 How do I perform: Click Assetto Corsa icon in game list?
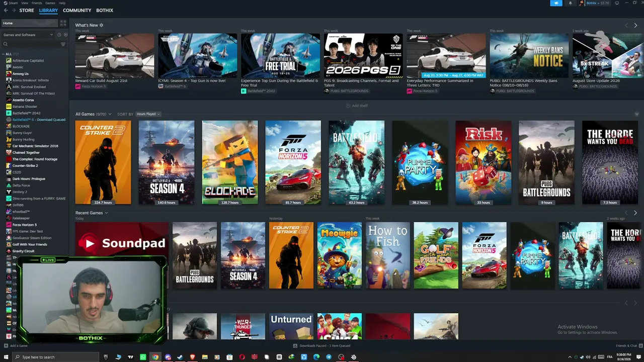click(x=9, y=100)
